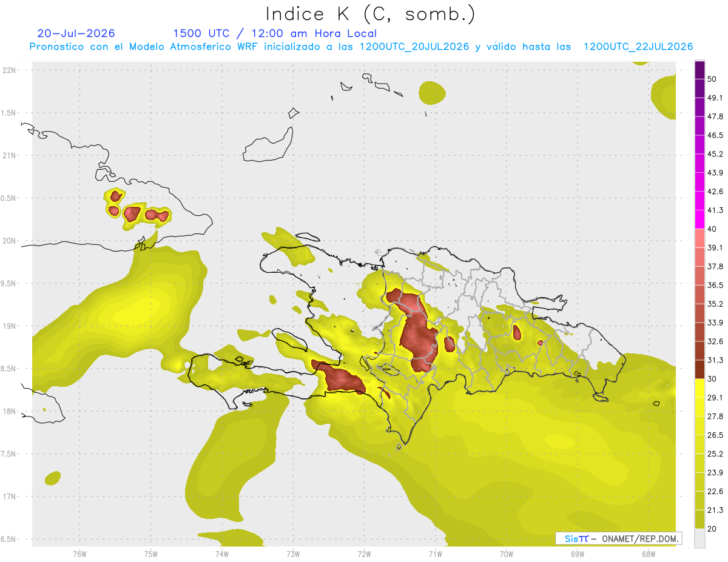This screenshot has width=728, height=562.
Task: Click the colorbar value "36.5"
Action: [716, 285]
